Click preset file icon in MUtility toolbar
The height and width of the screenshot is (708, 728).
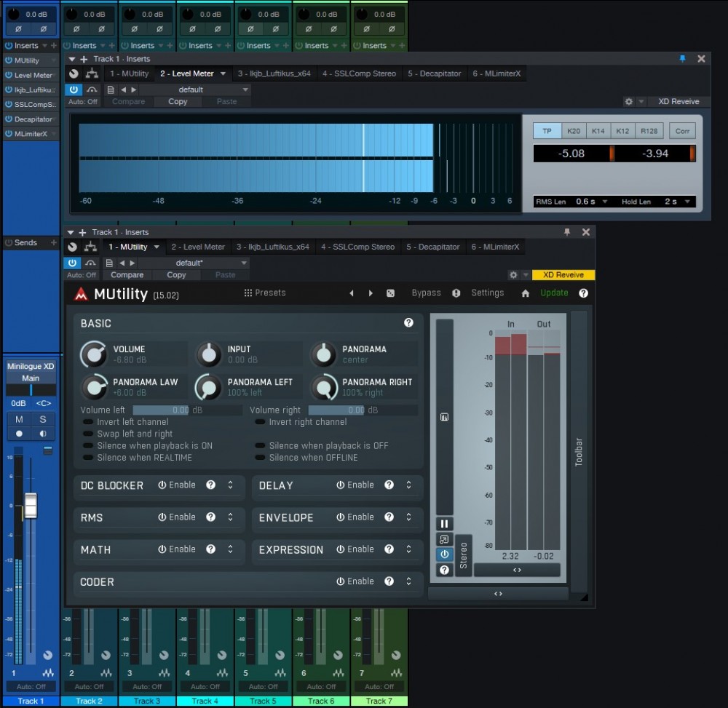coord(109,263)
